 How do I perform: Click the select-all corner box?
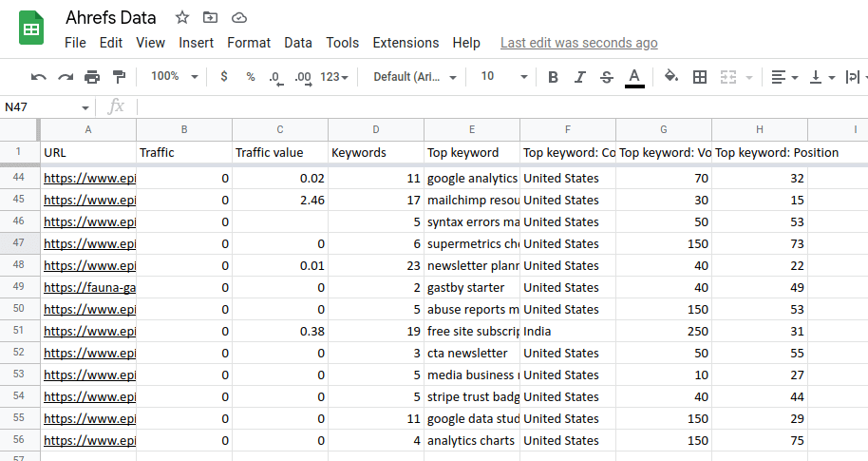click(x=20, y=129)
